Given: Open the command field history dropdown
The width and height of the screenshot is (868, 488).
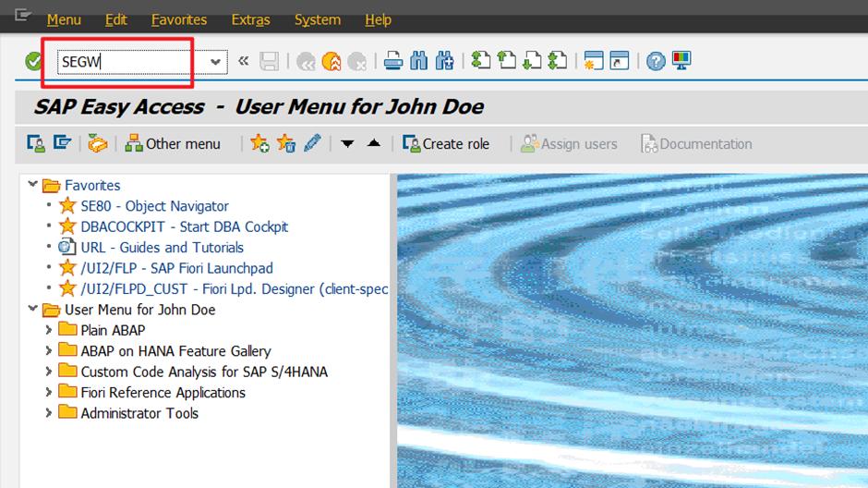Looking at the screenshot, I should (x=215, y=62).
